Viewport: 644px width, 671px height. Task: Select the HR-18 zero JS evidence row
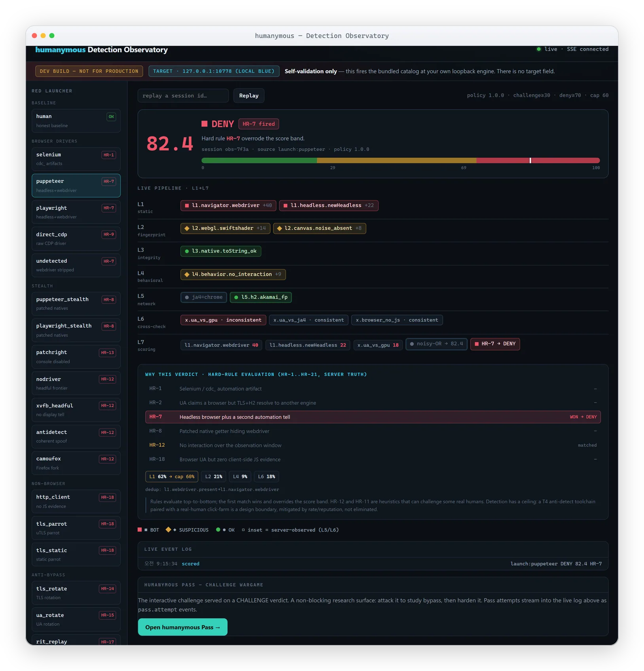tap(373, 459)
